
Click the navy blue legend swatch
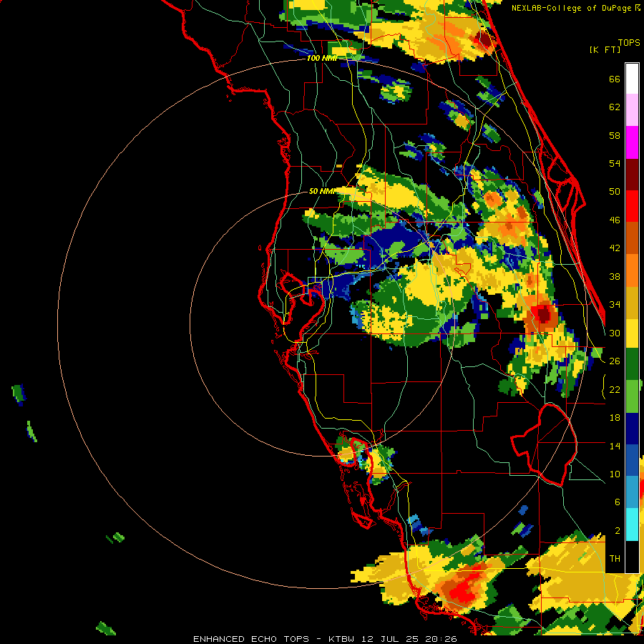tap(632, 429)
